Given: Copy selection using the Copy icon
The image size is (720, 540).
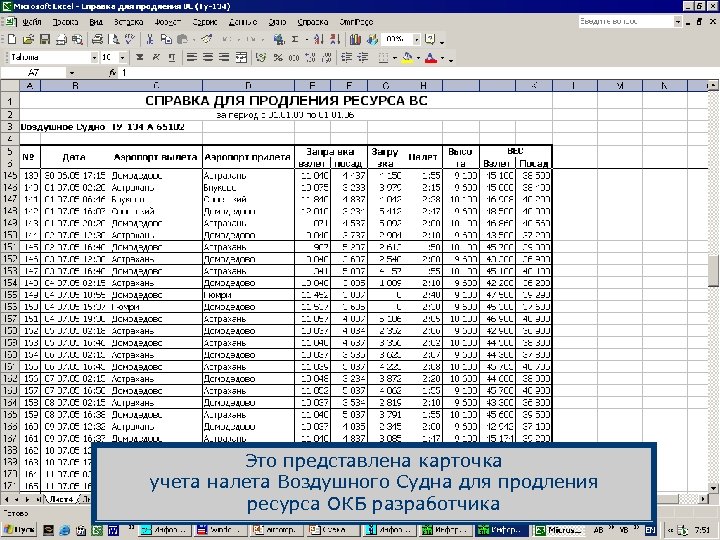Looking at the screenshot, I should click(166, 39).
